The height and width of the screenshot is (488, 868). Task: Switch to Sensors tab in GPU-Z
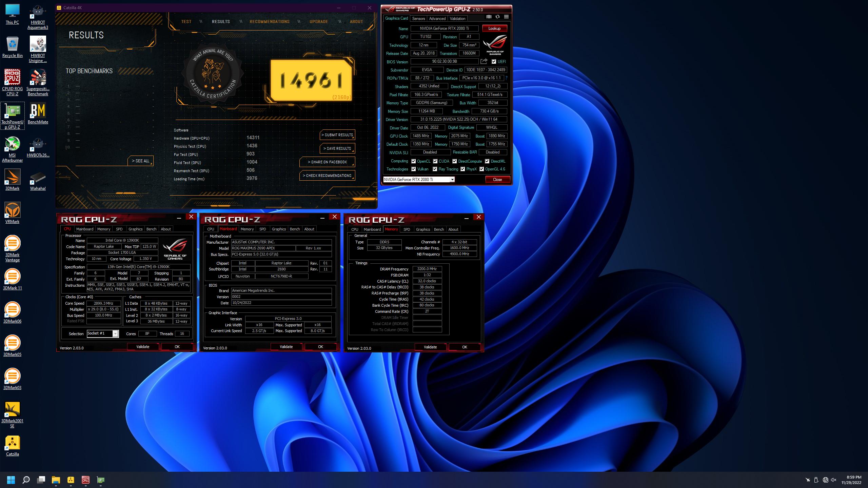pos(418,19)
